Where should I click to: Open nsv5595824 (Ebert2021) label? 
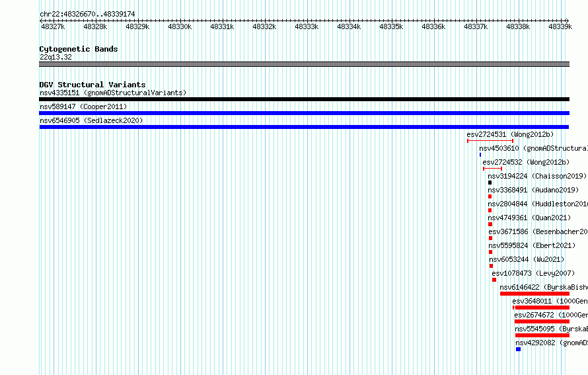click(x=532, y=245)
